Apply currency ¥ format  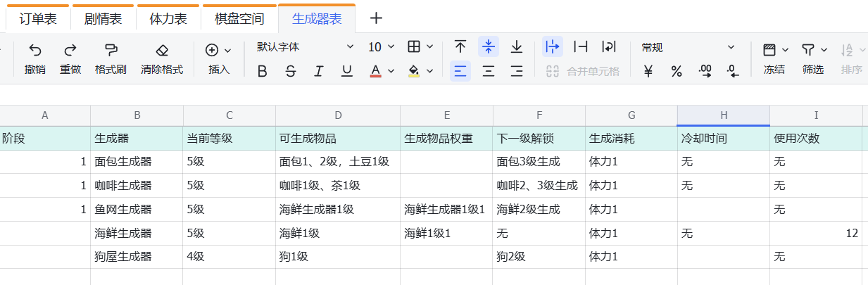pyautogui.click(x=649, y=71)
